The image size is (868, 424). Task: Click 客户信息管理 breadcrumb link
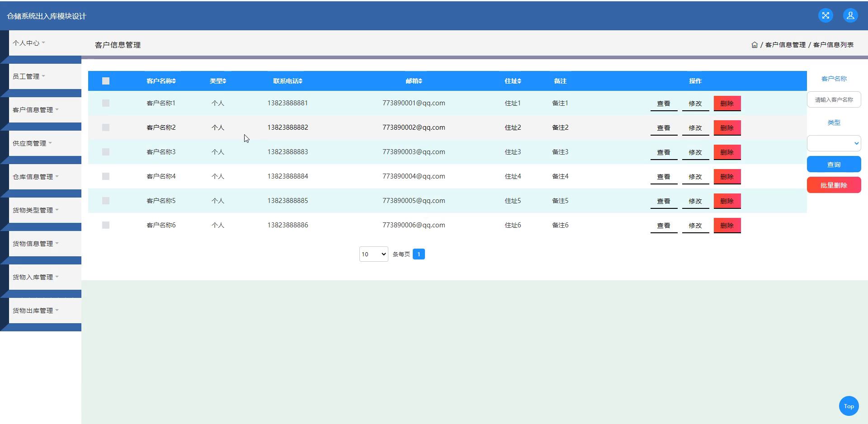(x=785, y=45)
